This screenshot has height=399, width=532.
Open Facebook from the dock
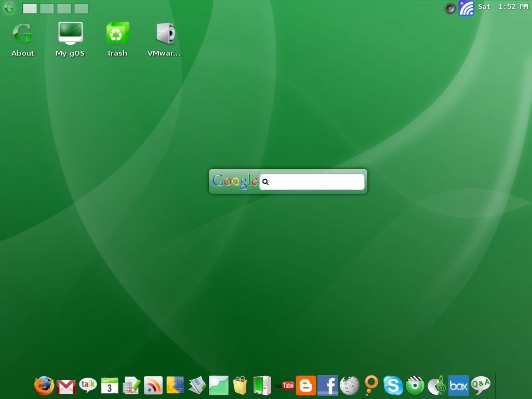tap(328, 385)
